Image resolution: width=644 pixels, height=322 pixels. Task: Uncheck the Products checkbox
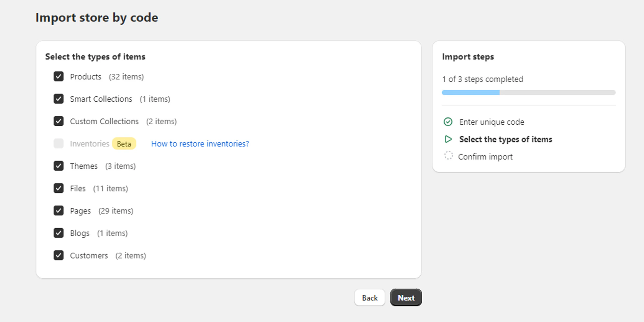tap(58, 76)
